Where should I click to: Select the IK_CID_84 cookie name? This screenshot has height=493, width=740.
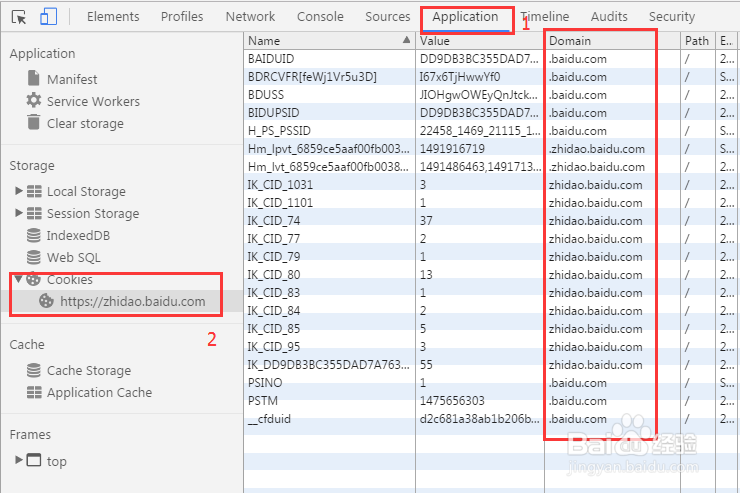pos(274,310)
